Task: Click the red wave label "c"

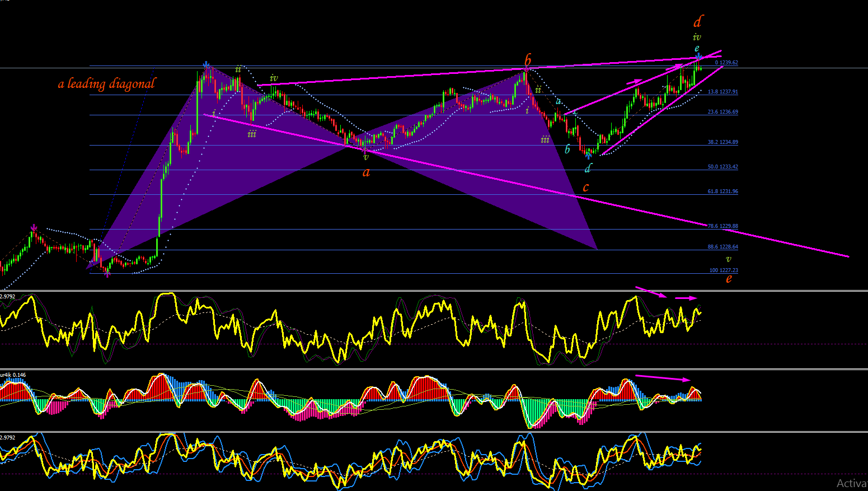Action: [585, 188]
